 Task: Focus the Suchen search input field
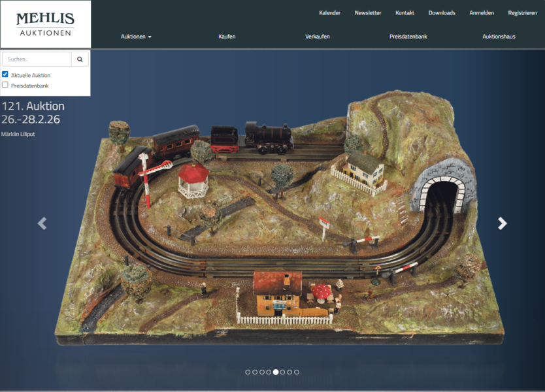[x=37, y=59]
